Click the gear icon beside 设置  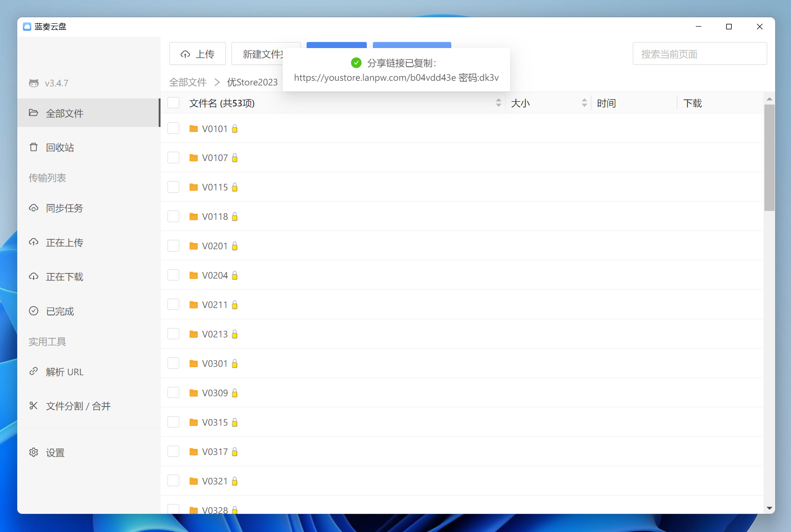34,452
